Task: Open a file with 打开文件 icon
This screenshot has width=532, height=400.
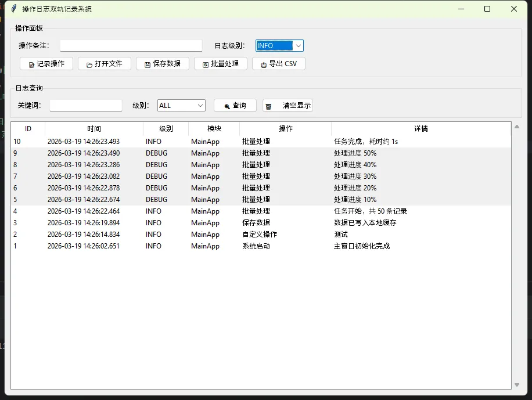Action: pyautogui.click(x=89, y=64)
